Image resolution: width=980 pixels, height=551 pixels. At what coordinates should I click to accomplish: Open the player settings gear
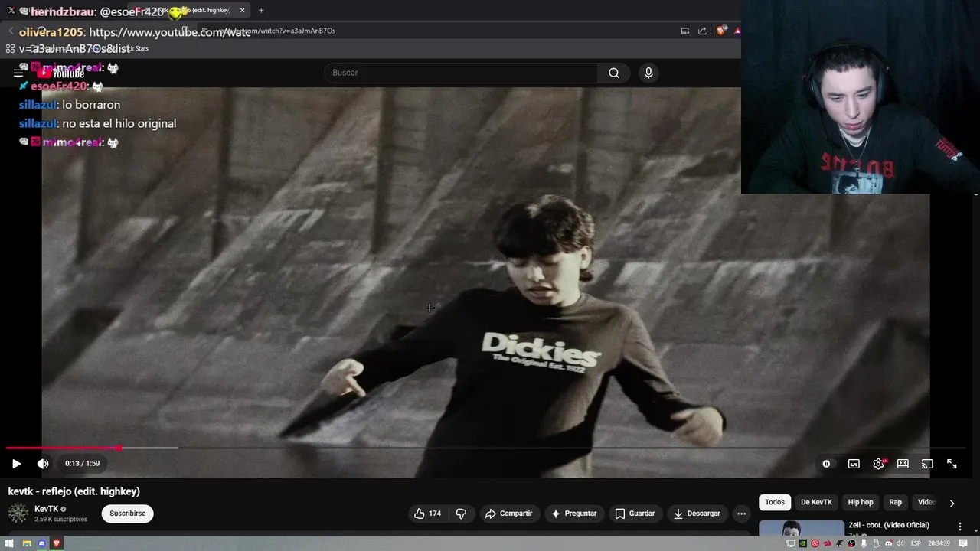coord(878,464)
